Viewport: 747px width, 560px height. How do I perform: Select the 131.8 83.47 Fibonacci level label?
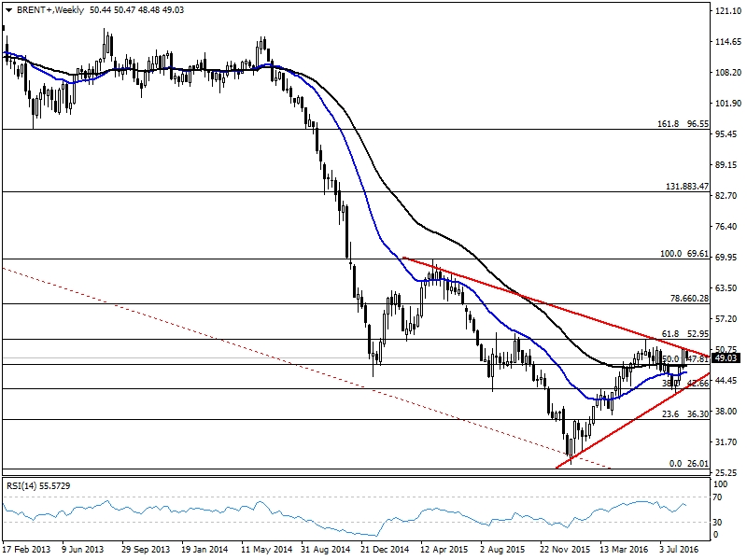(x=687, y=186)
